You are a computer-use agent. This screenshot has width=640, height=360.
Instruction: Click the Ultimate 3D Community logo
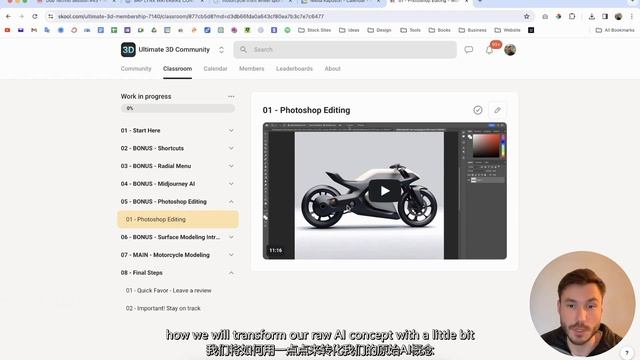pyautogui.click(x=128, y=50)
